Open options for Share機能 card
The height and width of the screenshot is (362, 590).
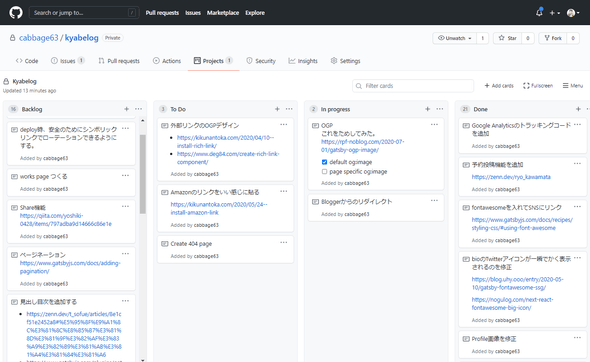click(125, 206)
